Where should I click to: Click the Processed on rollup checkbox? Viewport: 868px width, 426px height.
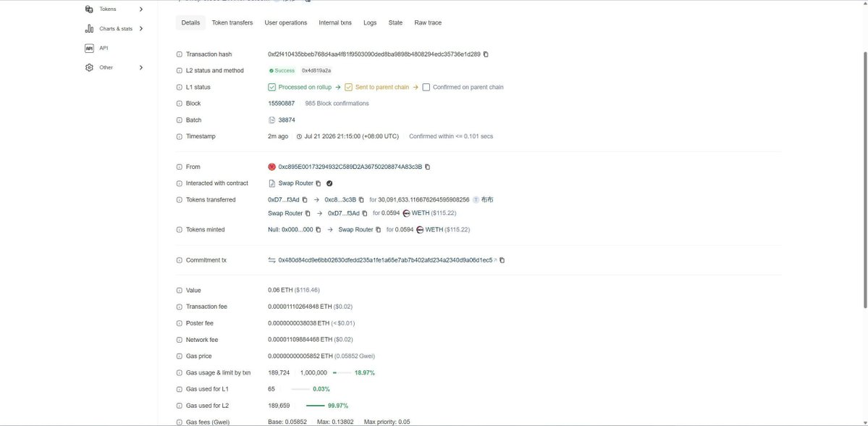(271, 87)
